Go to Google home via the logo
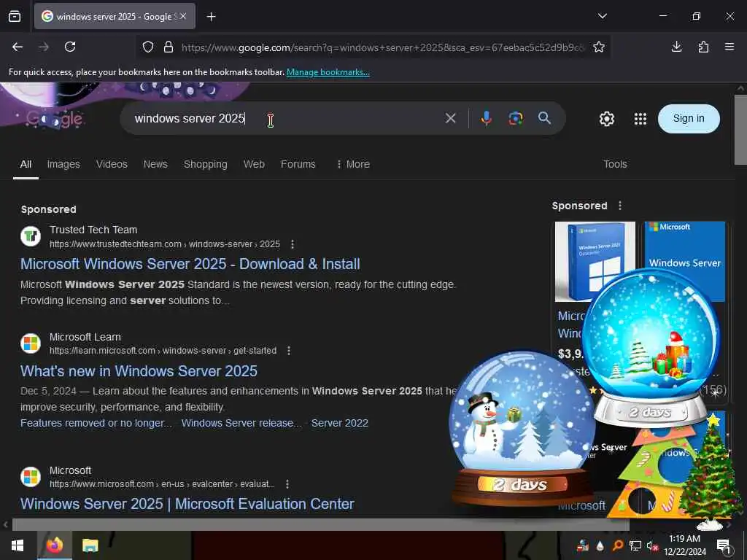 click(54, 119)
